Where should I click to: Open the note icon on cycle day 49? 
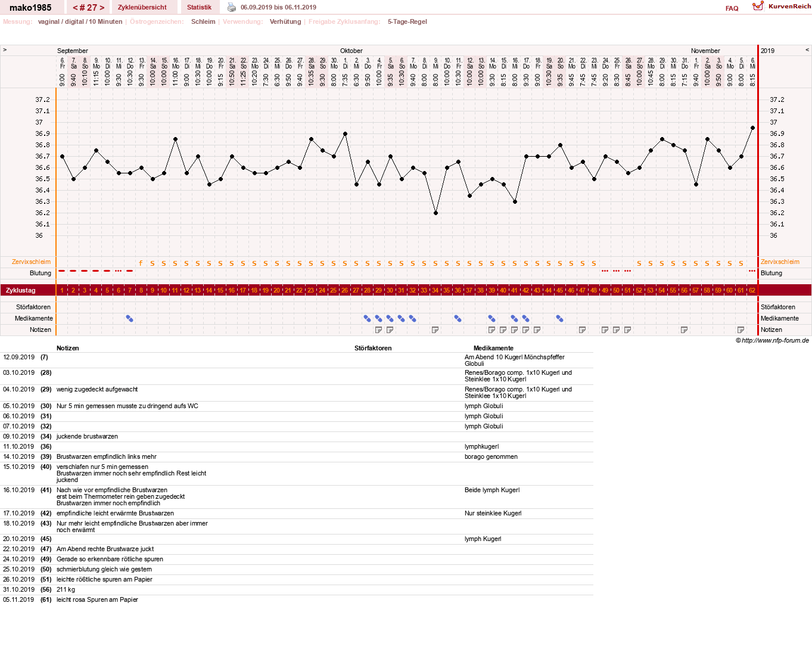click(x=605, y=330)
